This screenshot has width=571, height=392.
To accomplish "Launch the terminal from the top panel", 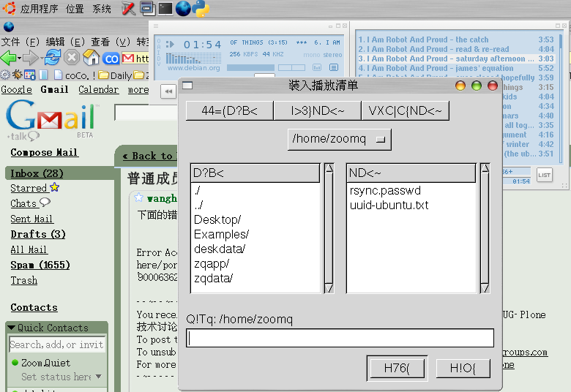I will [x=165, y=9].
